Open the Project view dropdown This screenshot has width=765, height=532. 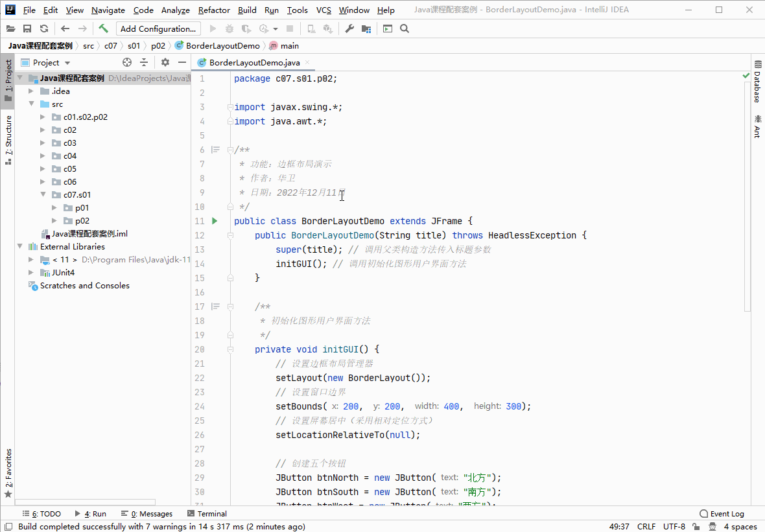pyautogui.click(x=67, y=63)
